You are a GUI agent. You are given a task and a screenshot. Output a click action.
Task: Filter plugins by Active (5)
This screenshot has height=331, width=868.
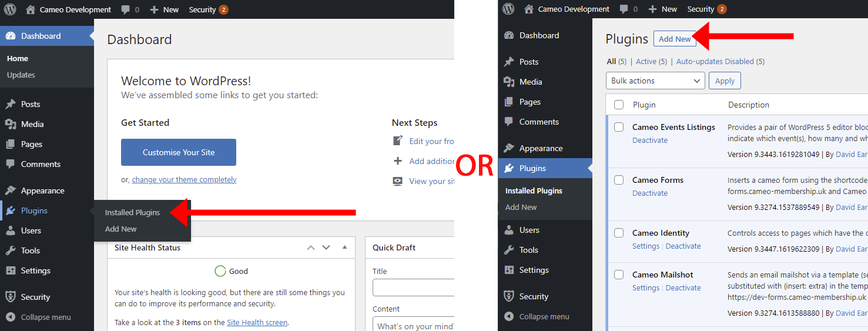coord(651,61)
